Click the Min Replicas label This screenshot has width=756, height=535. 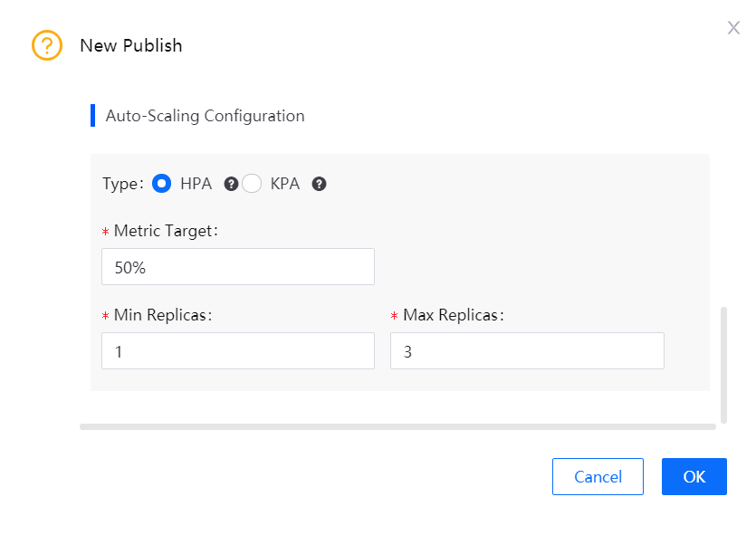tap(158, 315)
